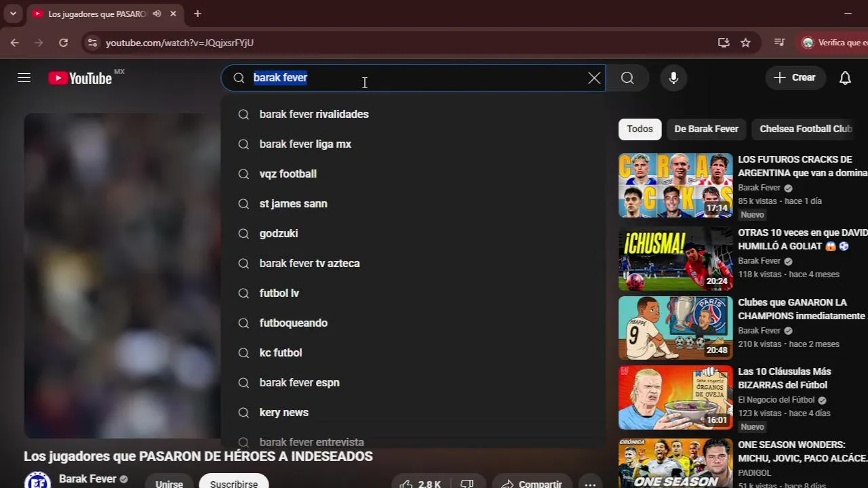Open Barak Fever channel avatar
Viewport: 868px width, 488px height.
point(37,480)
